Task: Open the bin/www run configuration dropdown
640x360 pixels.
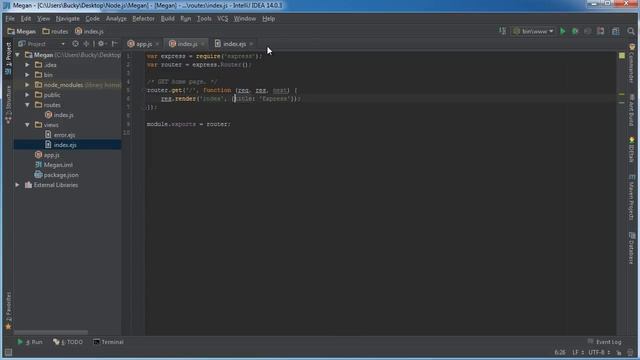Action: 533,31
